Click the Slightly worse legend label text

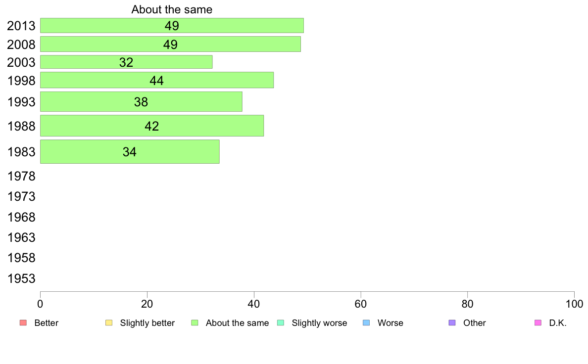[x=320, y=323]
